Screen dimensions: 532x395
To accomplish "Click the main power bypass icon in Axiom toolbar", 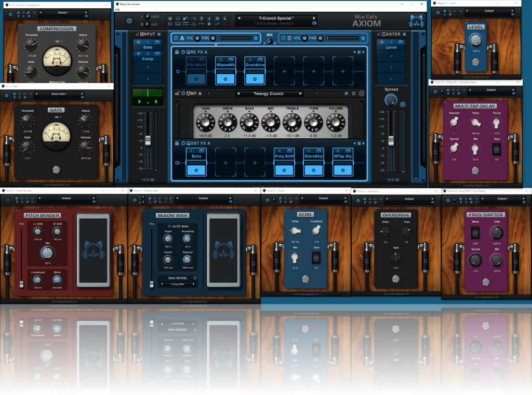I will [129, 21].
